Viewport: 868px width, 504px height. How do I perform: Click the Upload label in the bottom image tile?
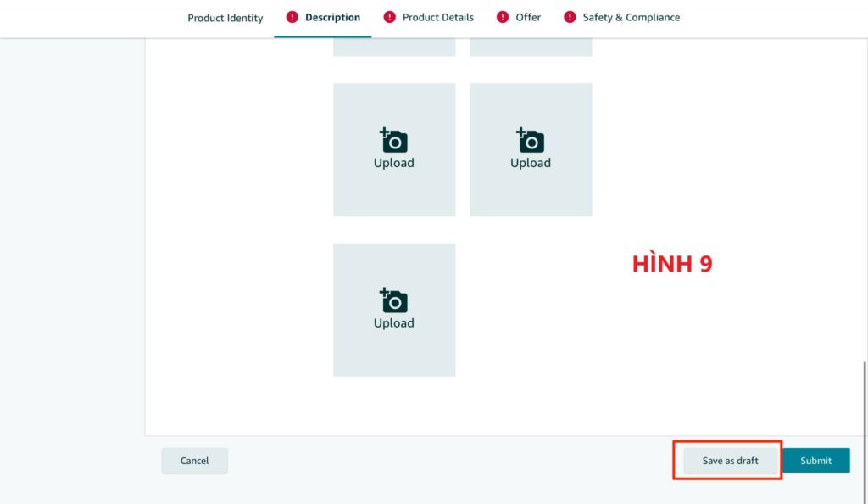pos(394,323)
